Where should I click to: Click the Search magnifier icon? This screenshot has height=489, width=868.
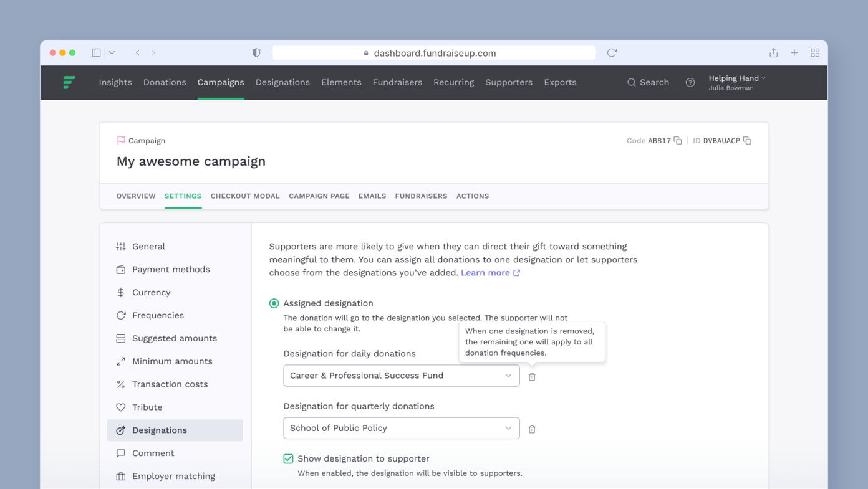pyautogui.click(x=632, y=82)
